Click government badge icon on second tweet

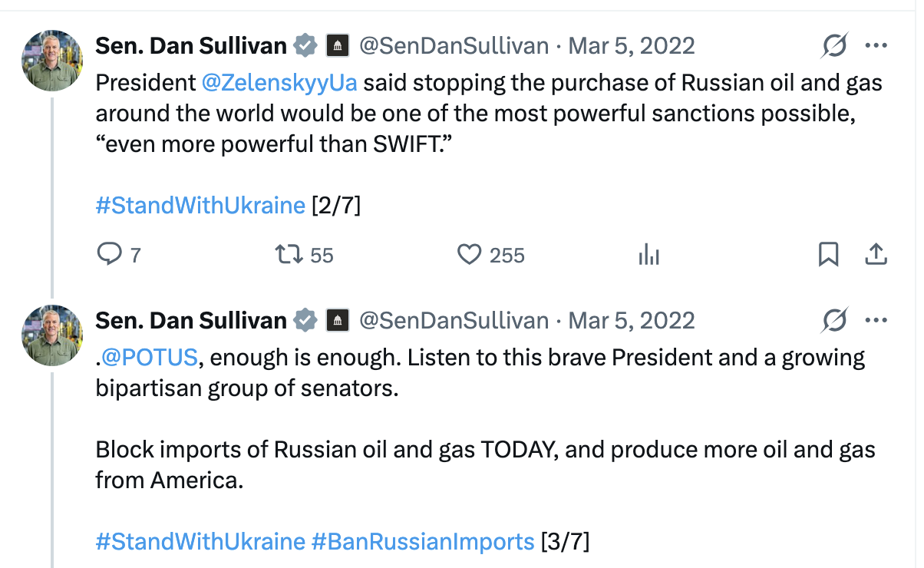[x=338, y=321]
